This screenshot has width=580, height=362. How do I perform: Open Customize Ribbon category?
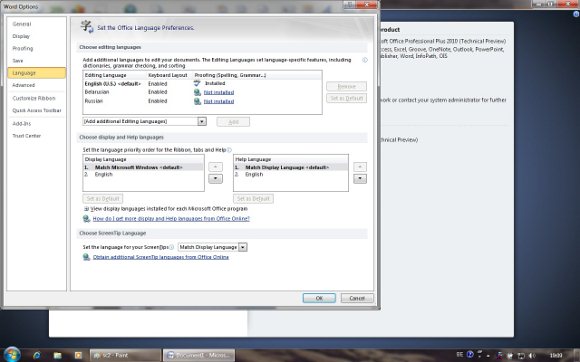(36, 98)
